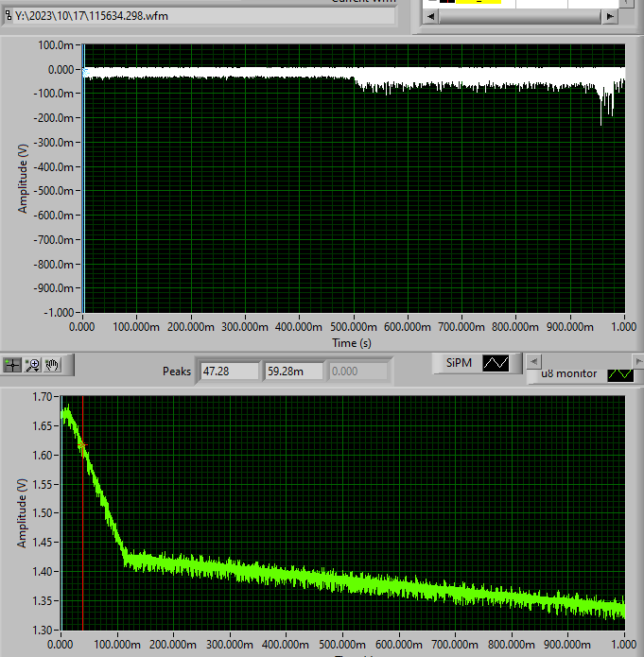The height and width of the screenshot is (657, 644).
Task: Open the SiPM plot style icon
Action: [496, 363]
